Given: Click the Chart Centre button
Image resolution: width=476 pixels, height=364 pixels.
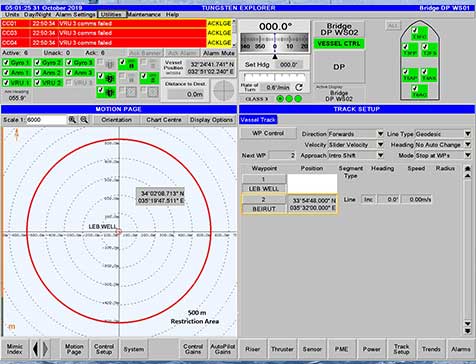Looking at the screenshot, I should pyautogui.click(x=164, y=120).
